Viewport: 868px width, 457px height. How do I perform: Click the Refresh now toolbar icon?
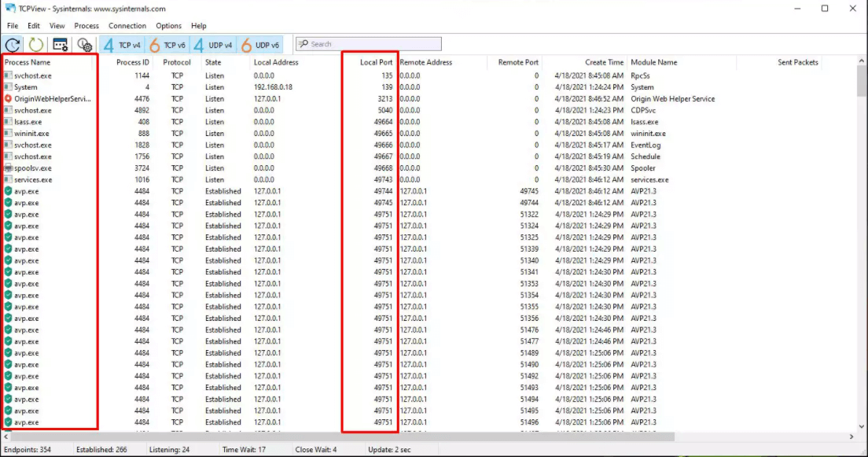point(13,45)
